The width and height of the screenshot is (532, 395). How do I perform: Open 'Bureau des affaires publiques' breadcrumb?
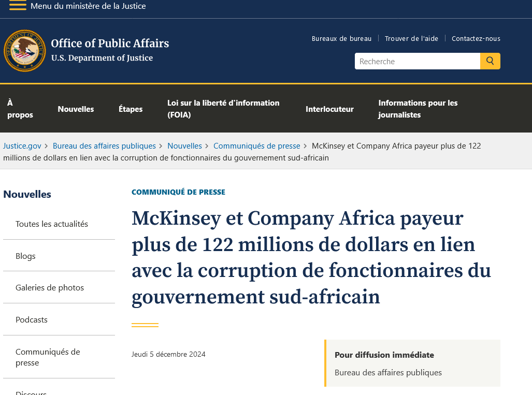[104, 146]
